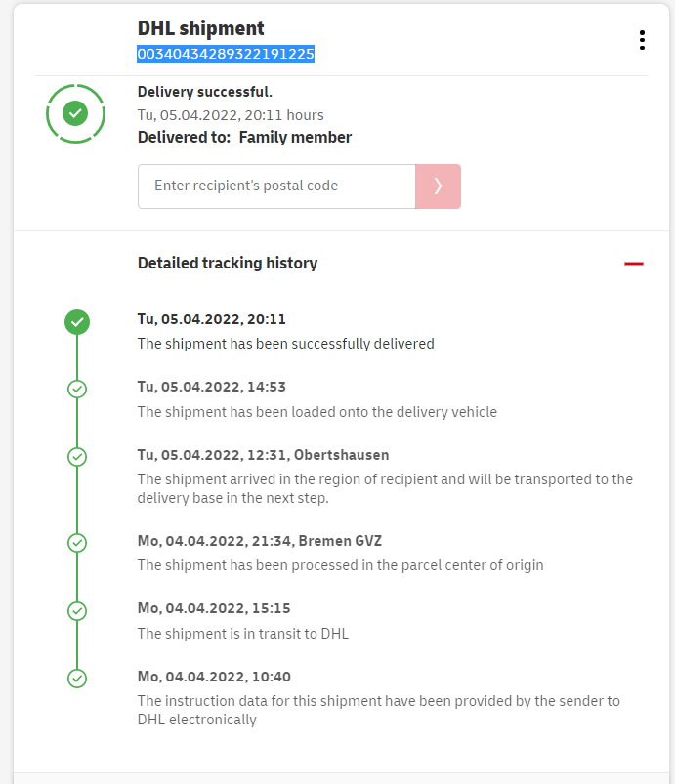The image size is (675, 784).
Task: Click the 'Delivery successful.' status text
Action: click(205, 92)
